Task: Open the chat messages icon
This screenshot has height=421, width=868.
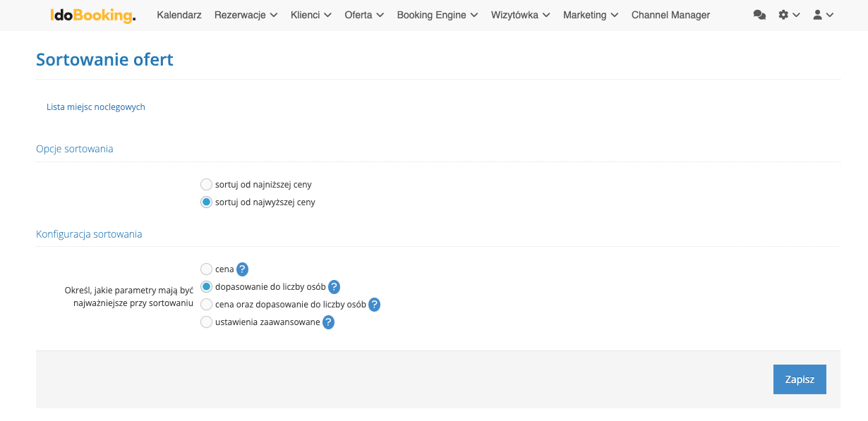Action: (759, 15)
